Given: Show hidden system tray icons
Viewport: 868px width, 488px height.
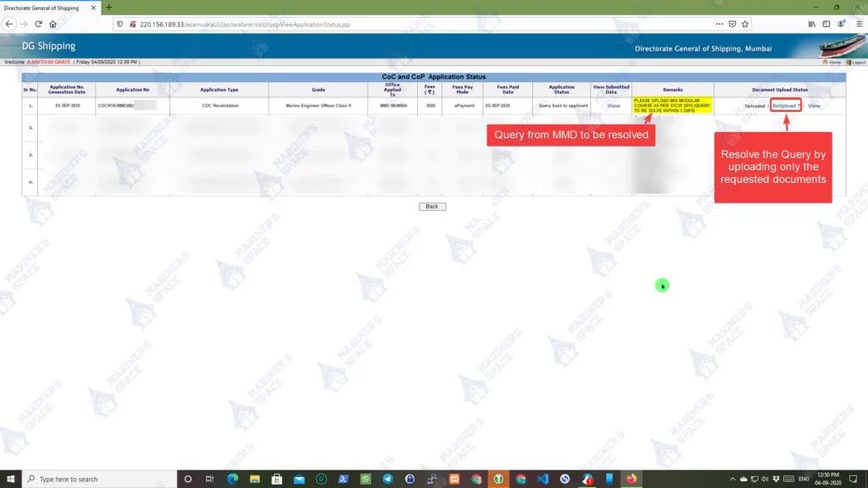Looking at the screenshot, I should tap(732, 480).
